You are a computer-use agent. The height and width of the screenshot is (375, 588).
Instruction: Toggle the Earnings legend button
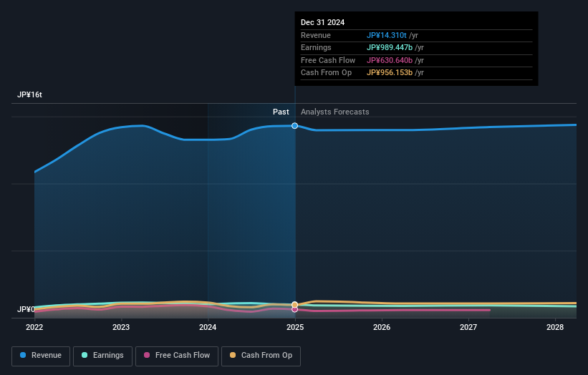102,356
